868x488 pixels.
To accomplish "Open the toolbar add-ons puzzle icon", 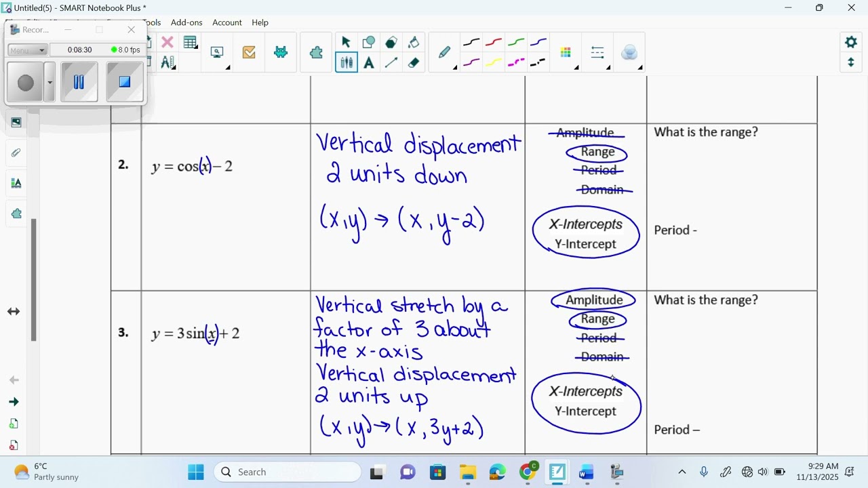I will 316,52.
